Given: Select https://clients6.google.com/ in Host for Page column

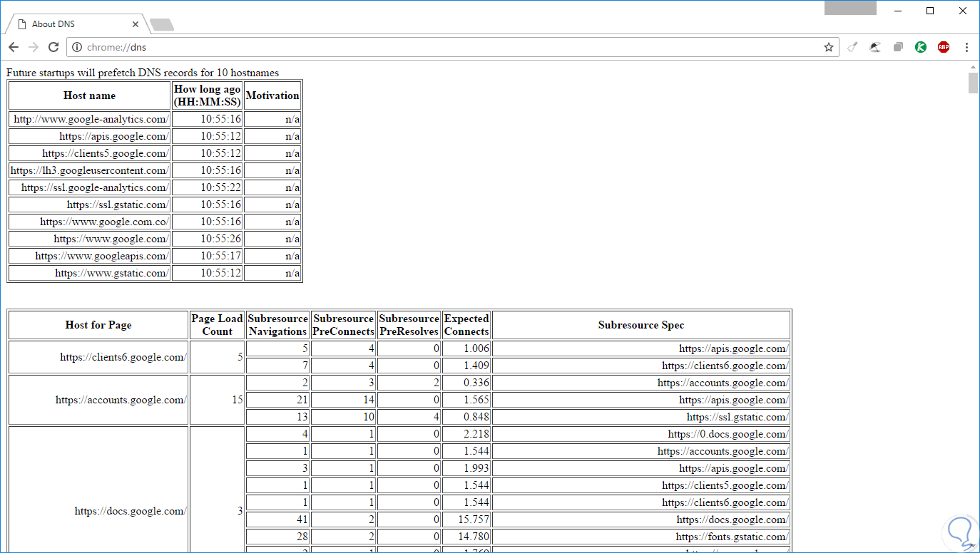Looking at the screenshot, I should [x=98, y=357].
